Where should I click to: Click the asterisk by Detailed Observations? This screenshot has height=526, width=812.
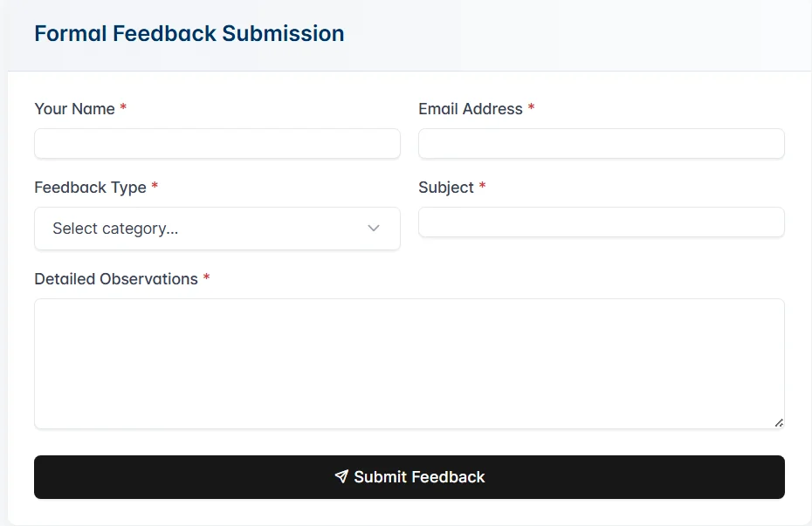(x=206, y=277)
